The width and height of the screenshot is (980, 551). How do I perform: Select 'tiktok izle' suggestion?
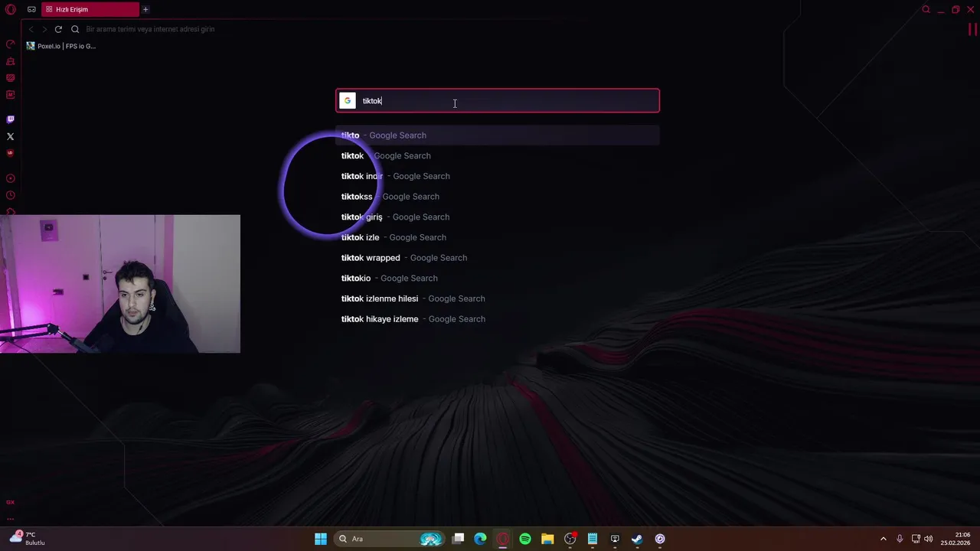[498, 237]
